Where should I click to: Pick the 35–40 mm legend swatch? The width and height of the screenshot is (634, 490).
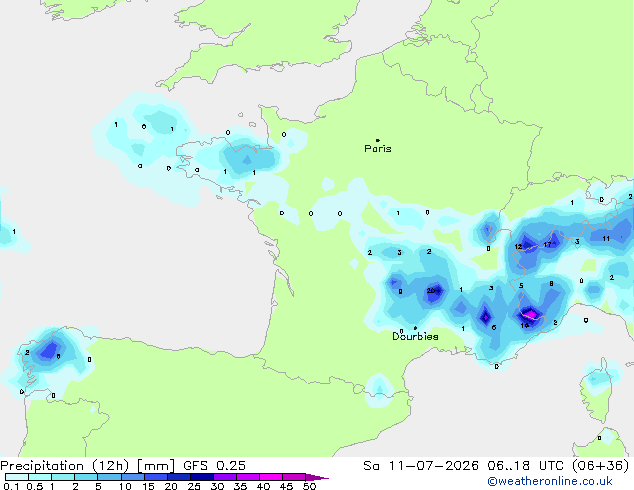[248, 477]
